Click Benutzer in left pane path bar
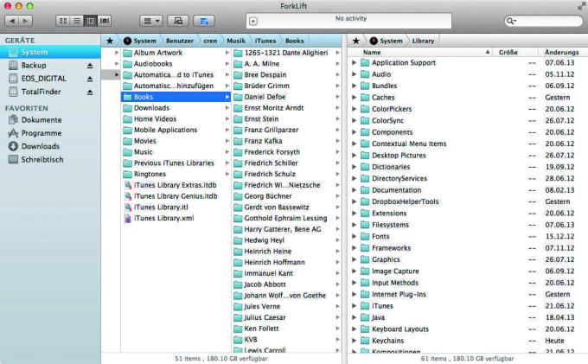 click(180, 41)
